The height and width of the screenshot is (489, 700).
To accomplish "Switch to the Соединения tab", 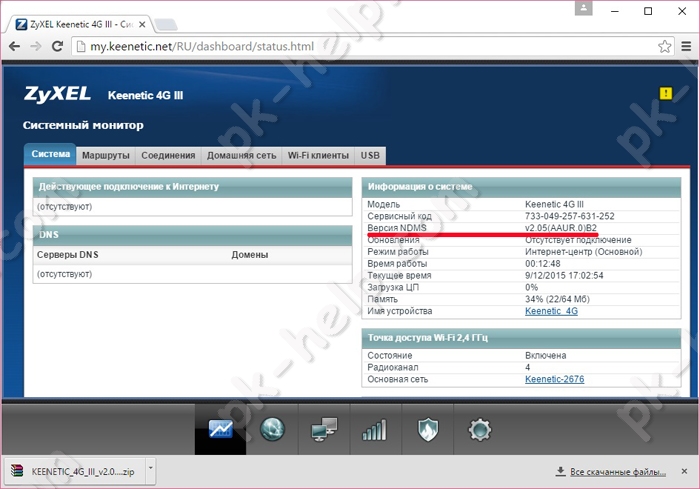I will (x=168, y=155).
